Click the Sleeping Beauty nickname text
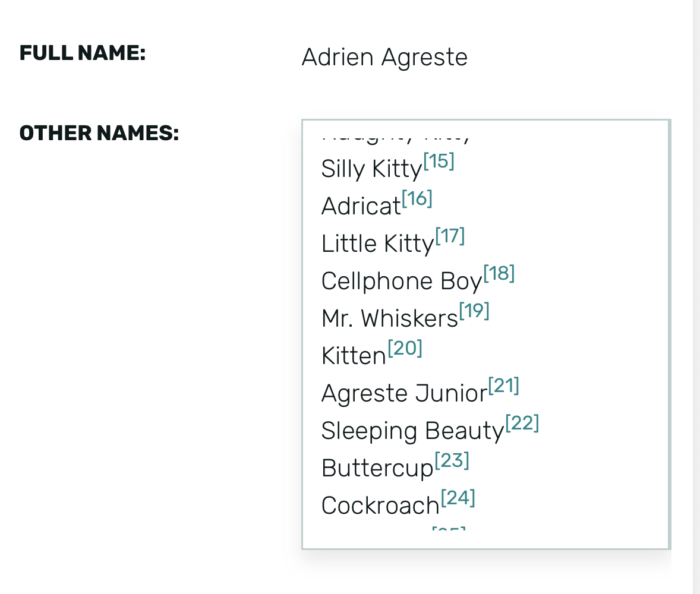The height and width of the screenshot is (594, 700). click(x=412, y=431)
